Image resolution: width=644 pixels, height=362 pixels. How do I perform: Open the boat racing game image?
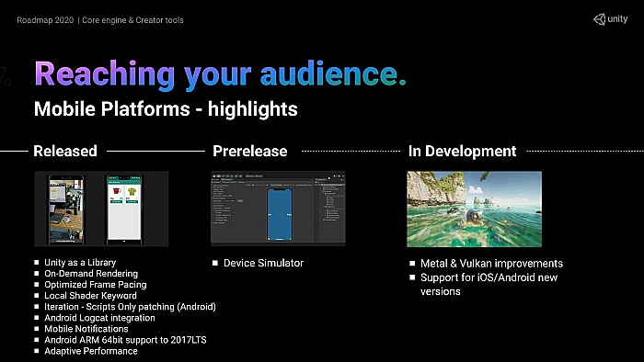(x=475, y=209)
